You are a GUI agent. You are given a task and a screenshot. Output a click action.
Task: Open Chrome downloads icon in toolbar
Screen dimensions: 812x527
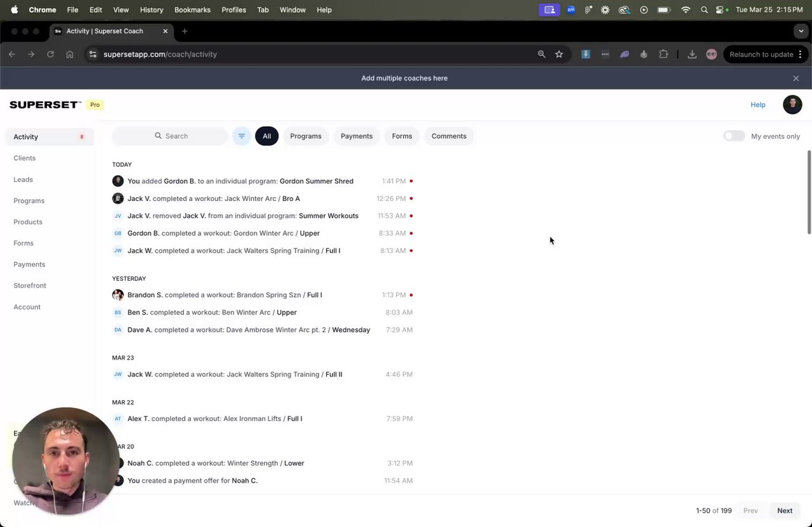[692, 55]
